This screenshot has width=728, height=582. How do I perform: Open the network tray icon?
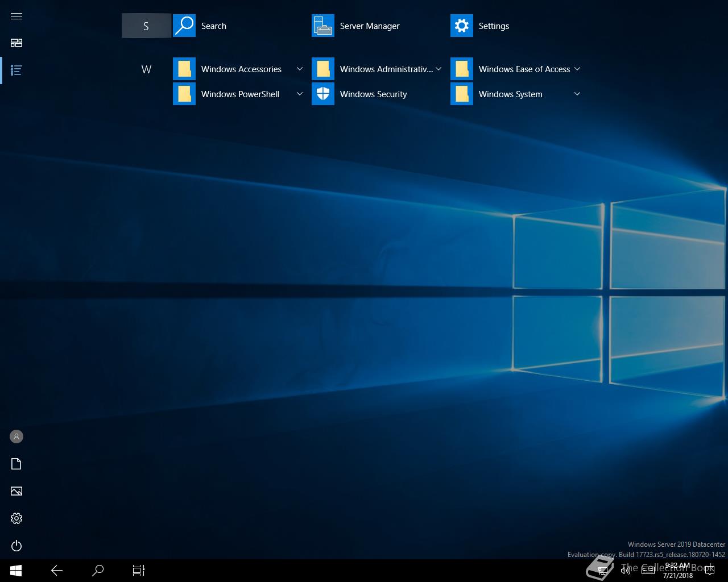[603, 570]
